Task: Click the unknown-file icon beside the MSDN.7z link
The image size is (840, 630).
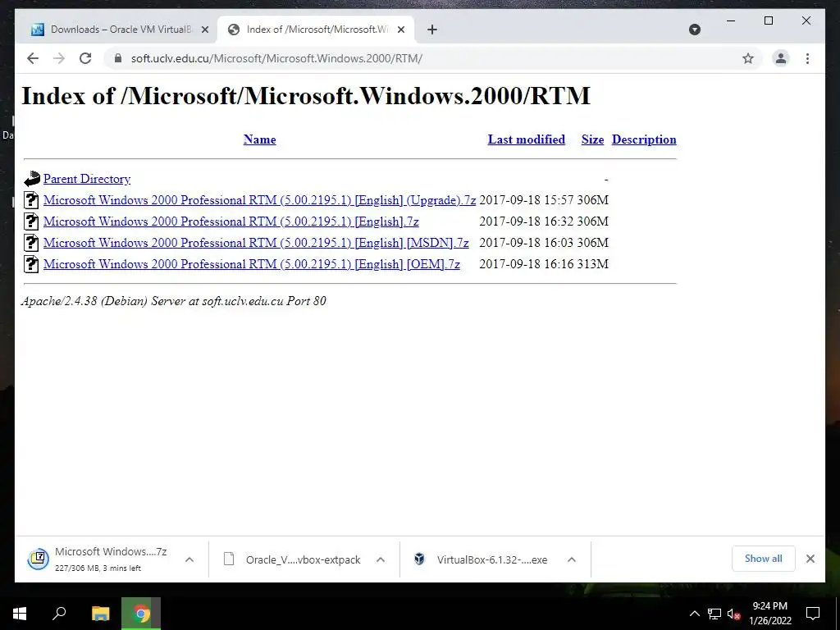Action: [32, 243]
